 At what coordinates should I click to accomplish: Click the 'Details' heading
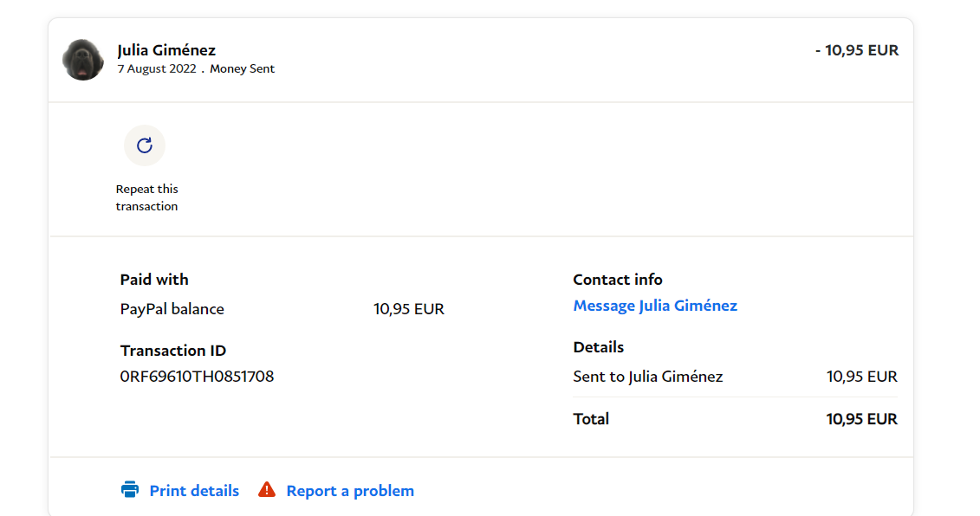[x=599, y=347]
